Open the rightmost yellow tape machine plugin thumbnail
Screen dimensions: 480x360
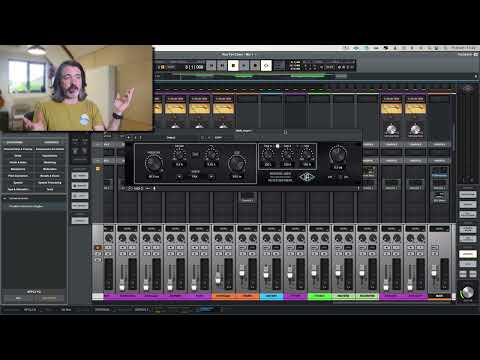coord(415,108)
